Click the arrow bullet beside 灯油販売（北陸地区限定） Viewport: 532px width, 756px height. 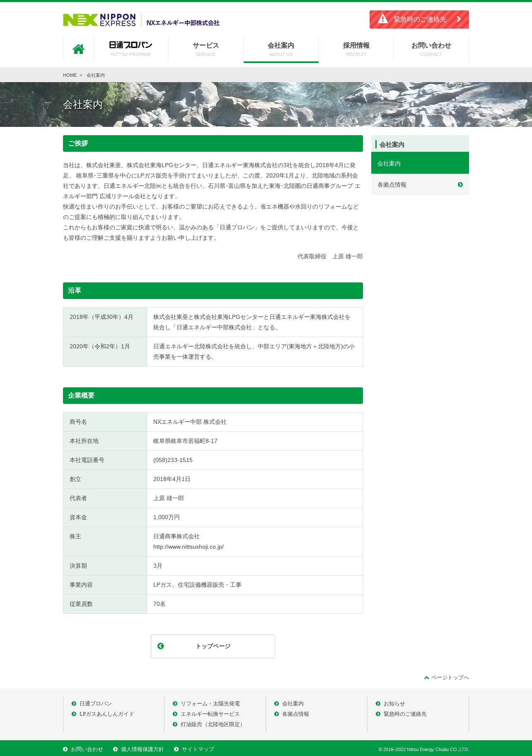pos(175,724)
